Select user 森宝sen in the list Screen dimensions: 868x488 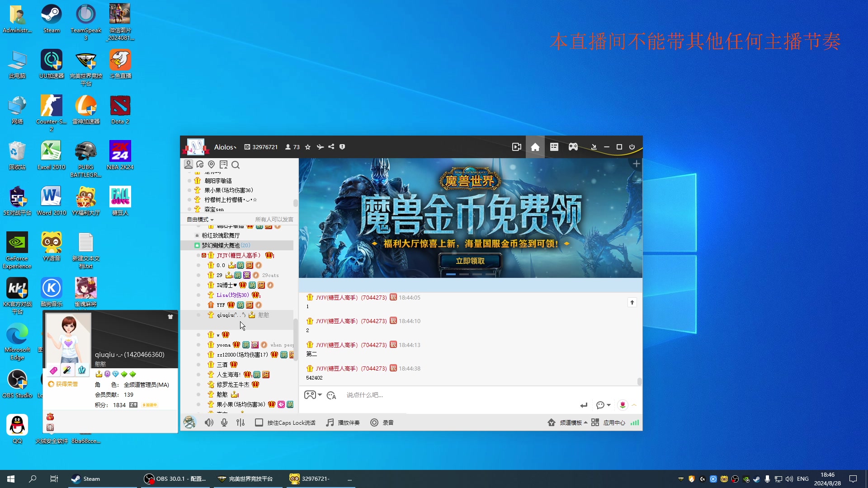[214, 209]
